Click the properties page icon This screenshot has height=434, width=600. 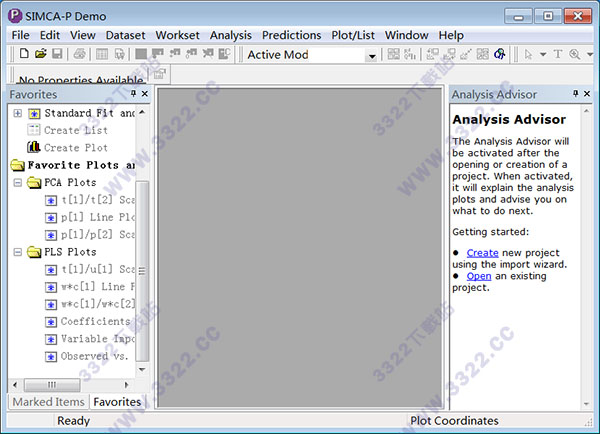pos(160,74)
